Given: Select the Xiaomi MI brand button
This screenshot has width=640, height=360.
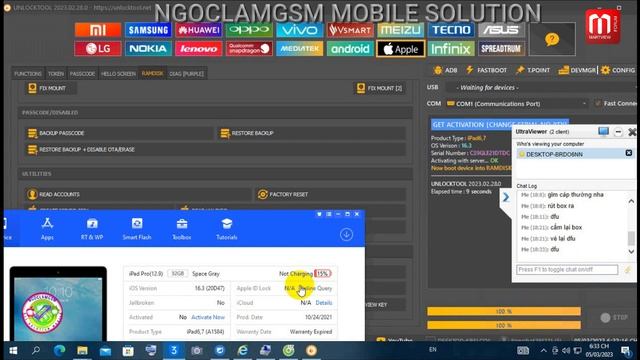Looking at the screenshot, I should click(98, 30).
